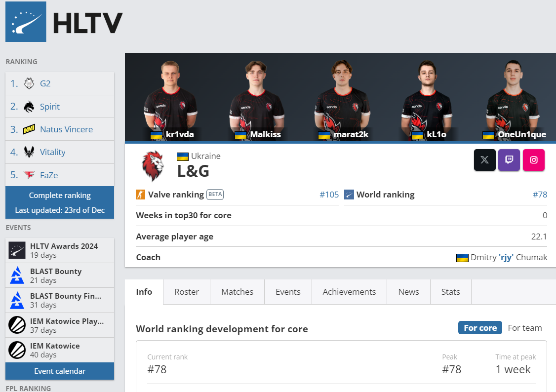The width and height of the screenshot is (556, 392).
Task: Open the Event calendar button
Action: point(60,371)
